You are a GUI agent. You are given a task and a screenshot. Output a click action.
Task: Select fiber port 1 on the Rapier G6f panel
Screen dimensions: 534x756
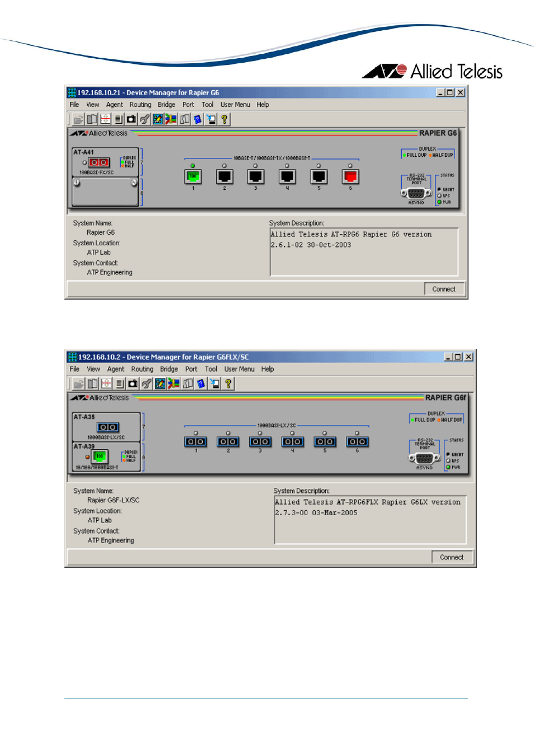[x=196, y=442]
